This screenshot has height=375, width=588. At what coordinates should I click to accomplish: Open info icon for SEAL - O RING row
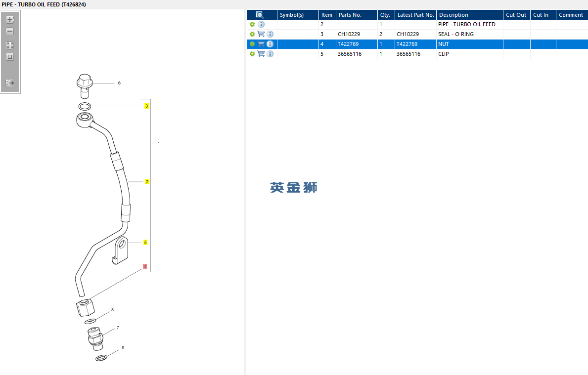270,34
